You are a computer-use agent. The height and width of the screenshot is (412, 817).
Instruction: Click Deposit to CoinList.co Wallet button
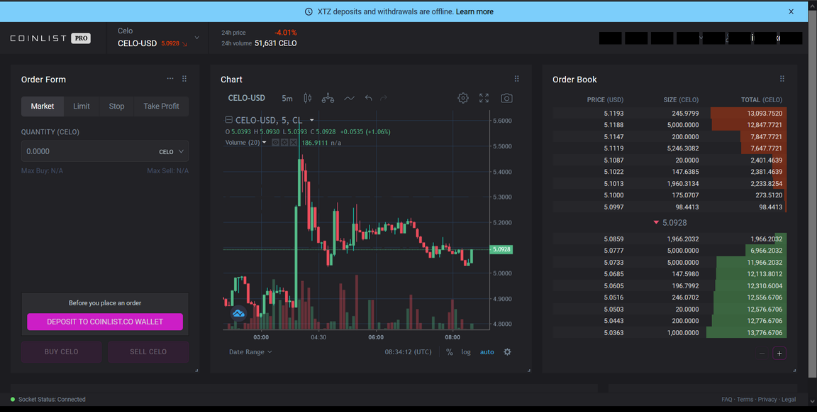tap(105, 321)
